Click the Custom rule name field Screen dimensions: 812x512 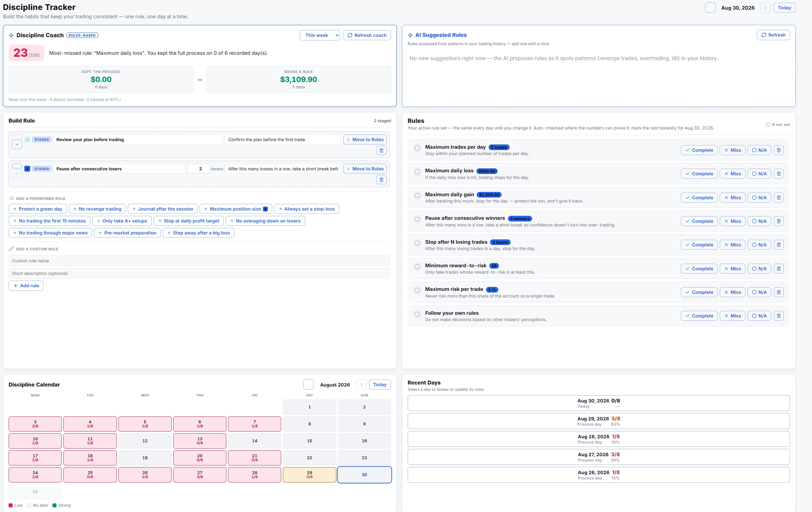coord(199,261)
